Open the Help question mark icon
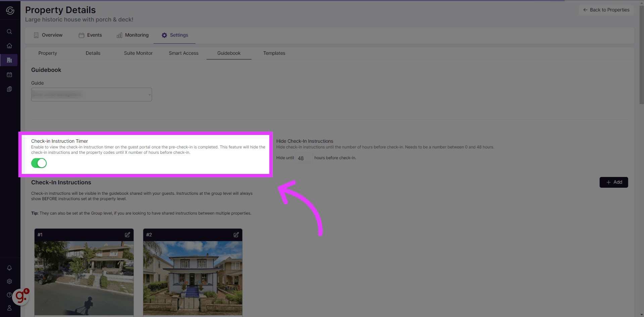 click(9, 295)
